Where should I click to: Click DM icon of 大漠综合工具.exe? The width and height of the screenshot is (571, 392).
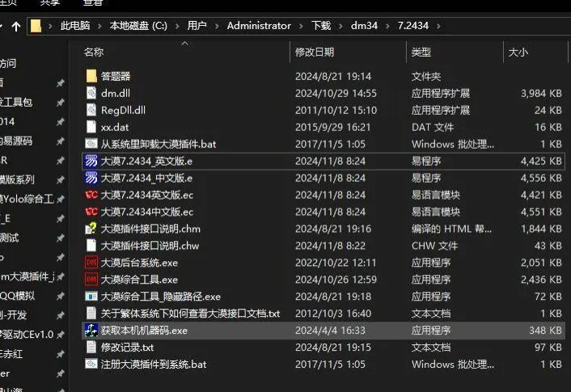tap(91, 279)
